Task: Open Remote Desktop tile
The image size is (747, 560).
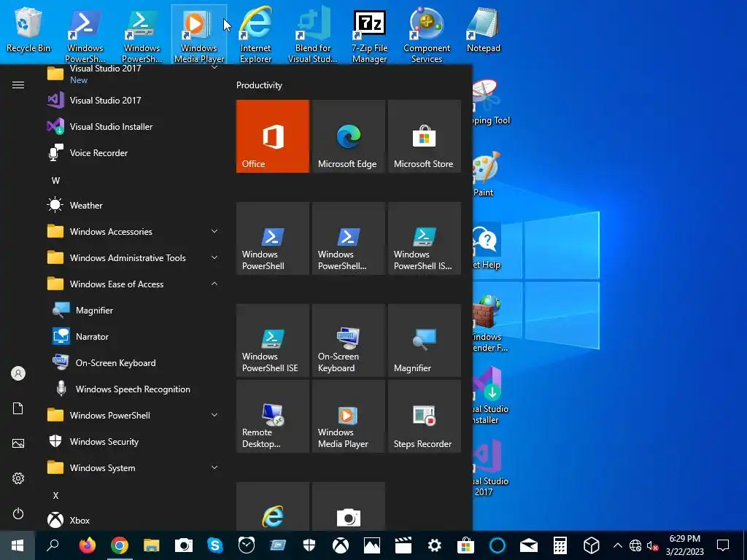Action: [x=273, y=416]
